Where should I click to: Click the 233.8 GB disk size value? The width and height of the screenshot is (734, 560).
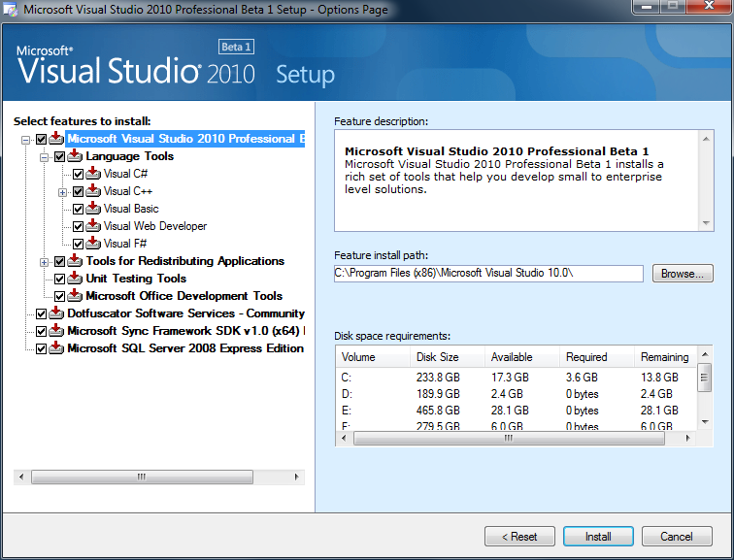pos(438,378)
